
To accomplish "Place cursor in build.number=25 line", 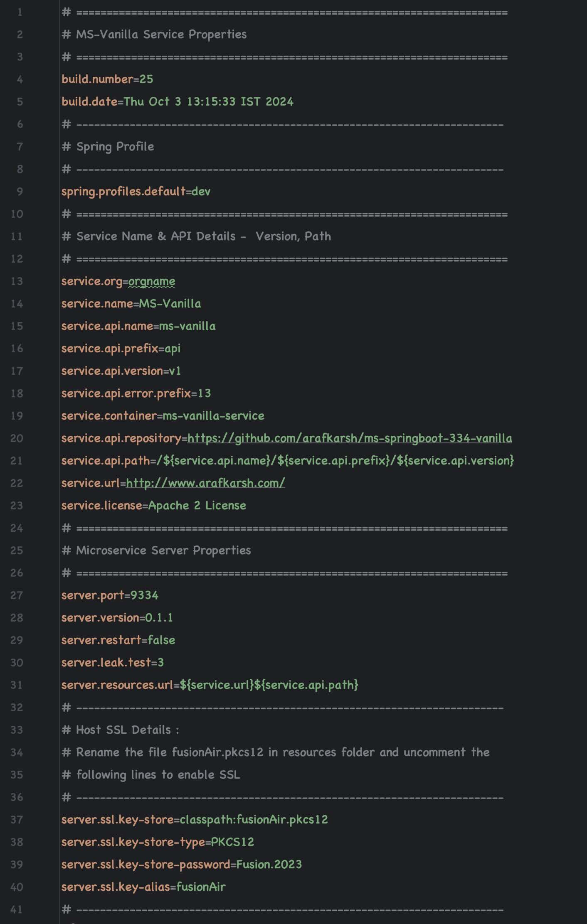I will 107,79.
